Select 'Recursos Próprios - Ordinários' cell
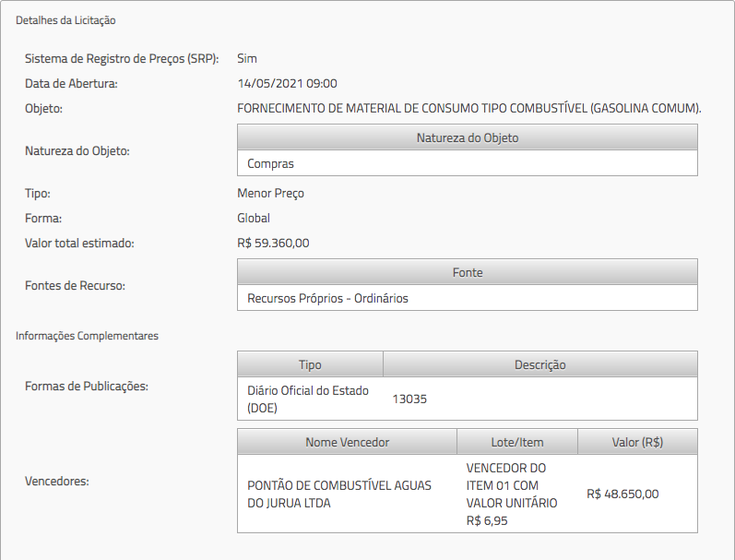735x560 pixels. [x=327, y=298]
